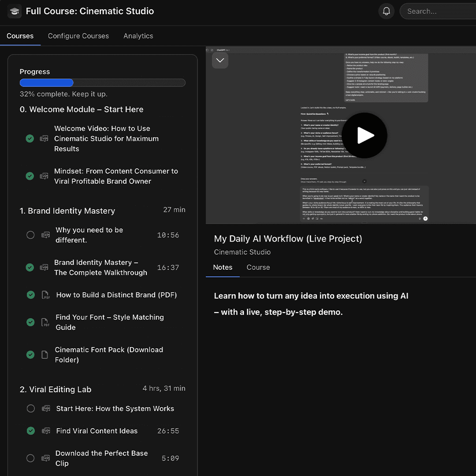The width and height of the screenshot is (476, 476).
Task: Open the PDF icon for How to Build a Distinct Brand
Action: point(45,294)
